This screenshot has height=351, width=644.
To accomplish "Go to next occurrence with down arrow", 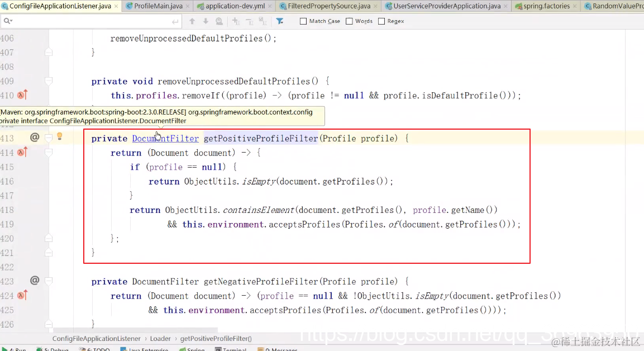I will point(206,21).
